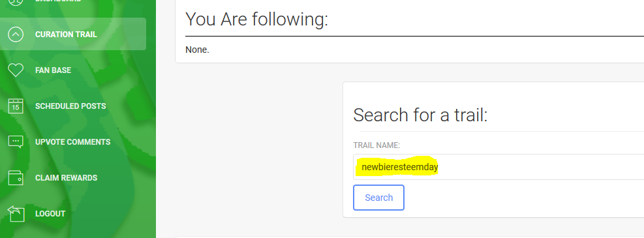Image resolution: width=644 pixels, height=238 pixels.
Task: Go to the Fan Base page
Action: pos(53,70)
